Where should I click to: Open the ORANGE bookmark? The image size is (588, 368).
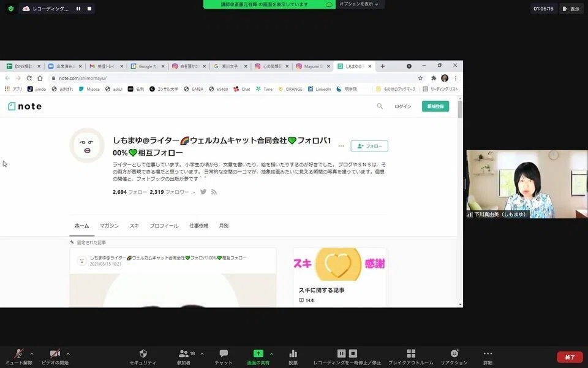(290, 89)
